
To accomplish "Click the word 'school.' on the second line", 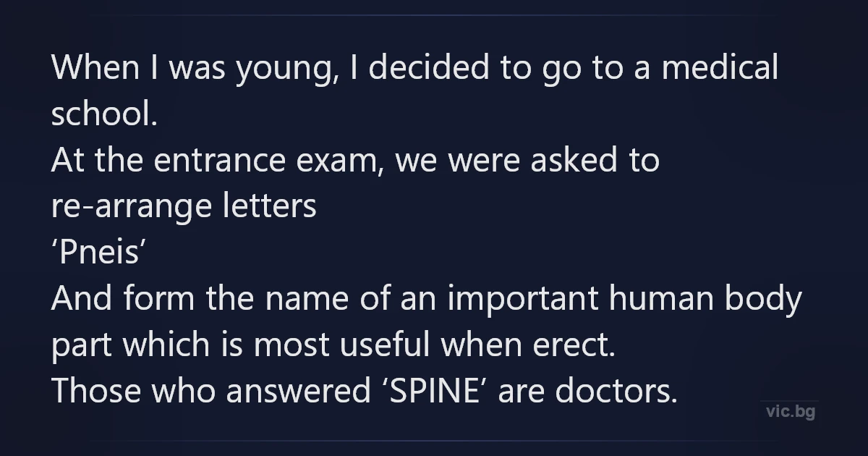I will 104,115.
